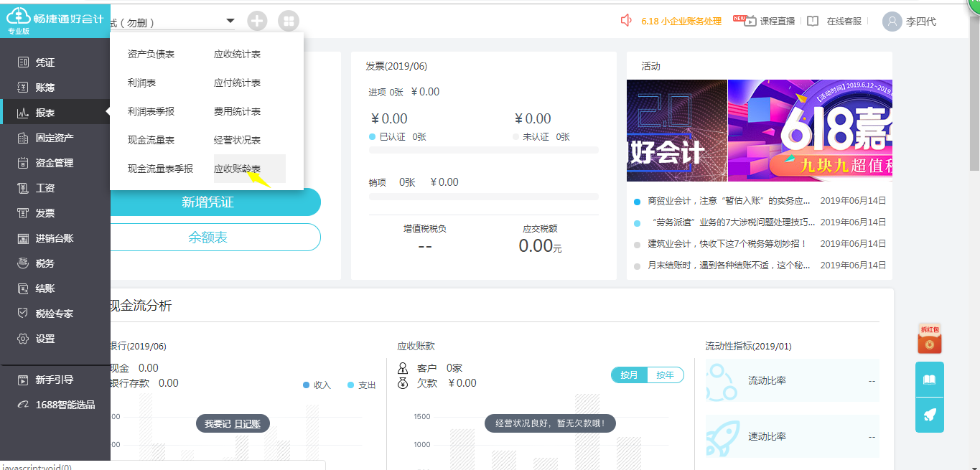The height and width of the screenshot is (470, 980).
Task: Expand 设置 in the sidebar
Action: pos(45,339)
